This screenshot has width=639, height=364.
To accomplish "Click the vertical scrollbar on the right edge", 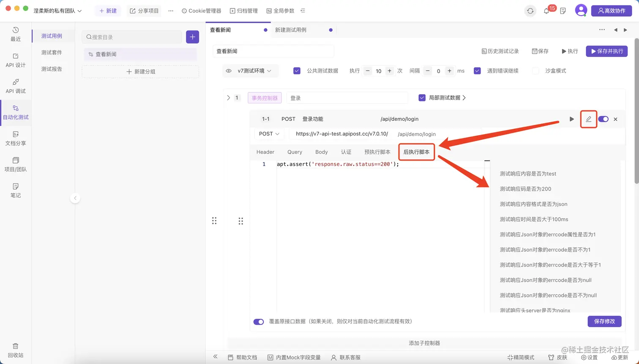I will click(636, 111).
